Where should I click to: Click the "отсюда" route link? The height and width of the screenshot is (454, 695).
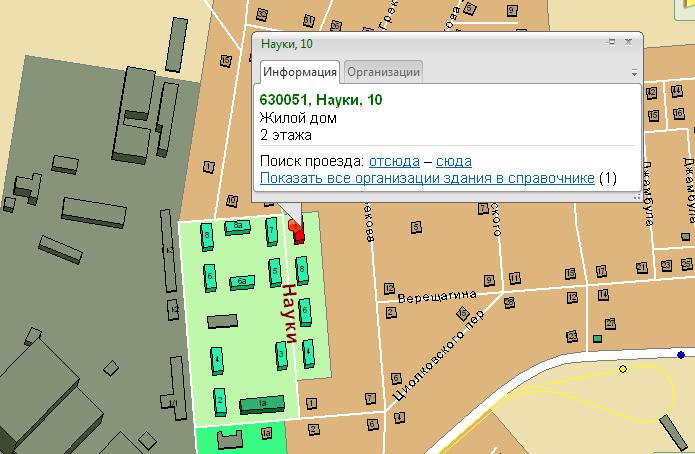[394, 161]
